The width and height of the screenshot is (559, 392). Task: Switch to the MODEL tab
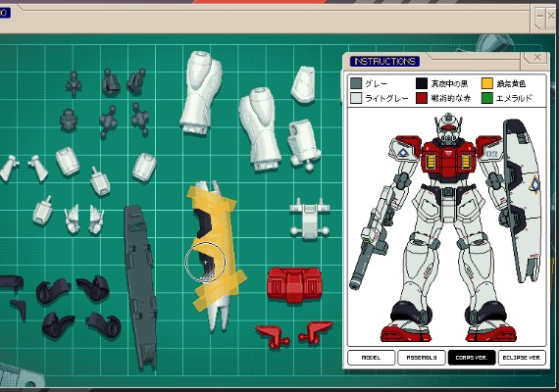pos(371,358)
